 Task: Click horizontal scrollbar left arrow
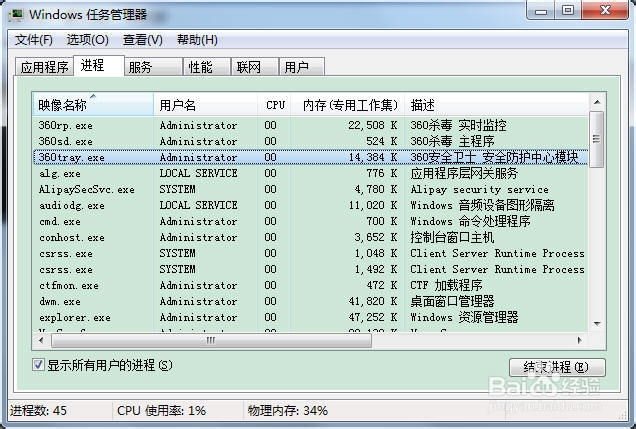click(x=41, y=341)
